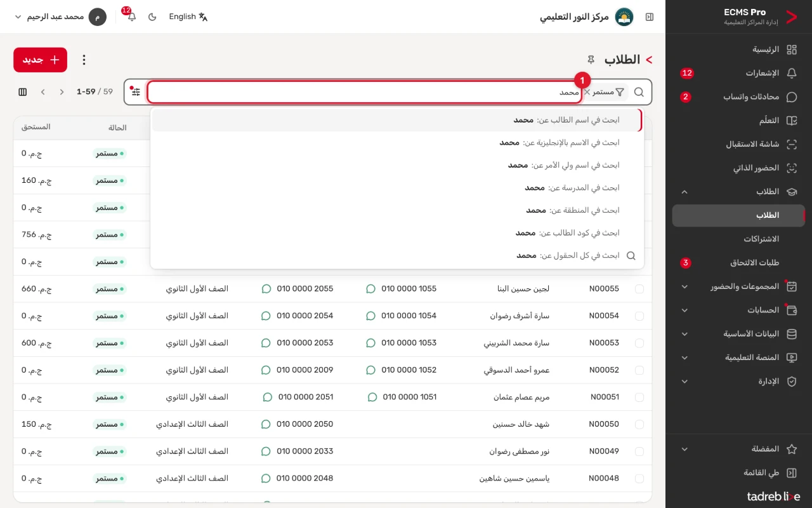Select the checkbox for student N00052
Image resolution: width=812 pixels, height=508 pixels.
click(639, 370)
